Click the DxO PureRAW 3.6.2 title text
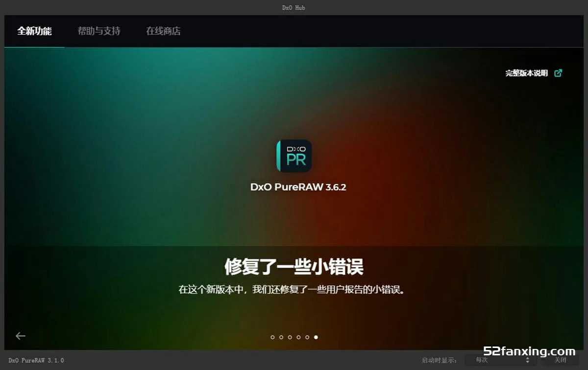 pos(298,187)
